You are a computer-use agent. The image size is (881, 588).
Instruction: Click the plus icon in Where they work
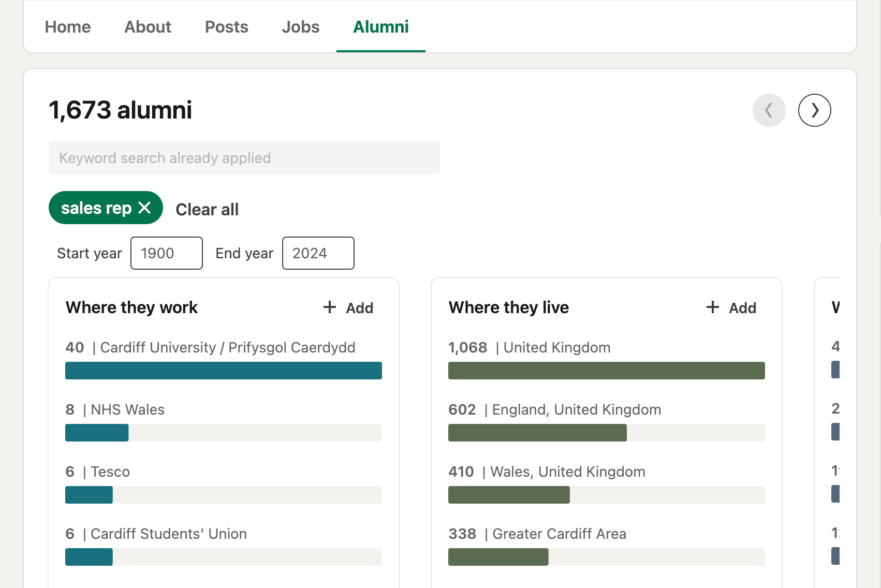330,307
